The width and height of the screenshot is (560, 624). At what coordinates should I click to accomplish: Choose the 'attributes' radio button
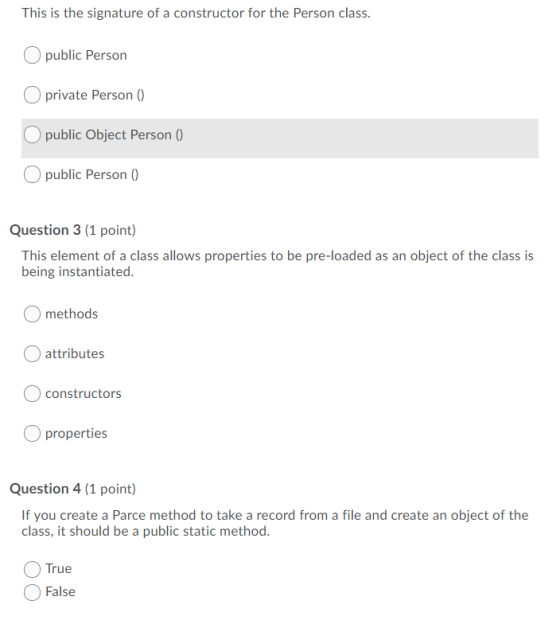(32, 353)
